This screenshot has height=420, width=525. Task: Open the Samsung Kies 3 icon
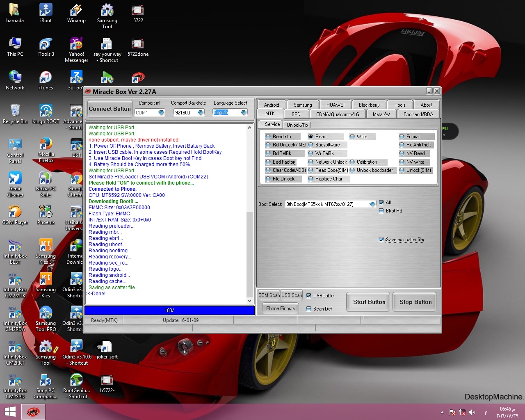[46, 251]
